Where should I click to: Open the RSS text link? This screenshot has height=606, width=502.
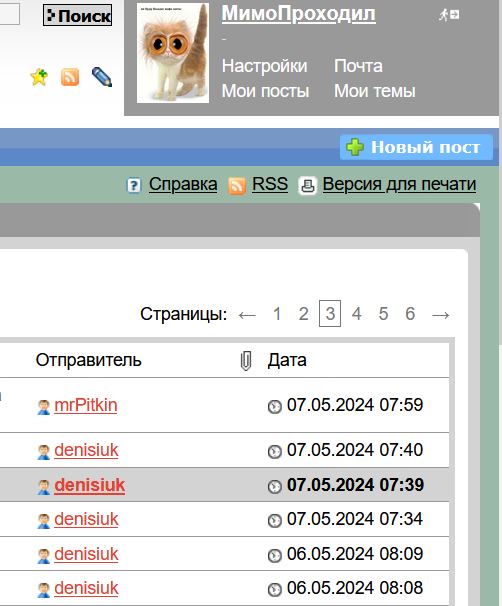pos(270,184)
